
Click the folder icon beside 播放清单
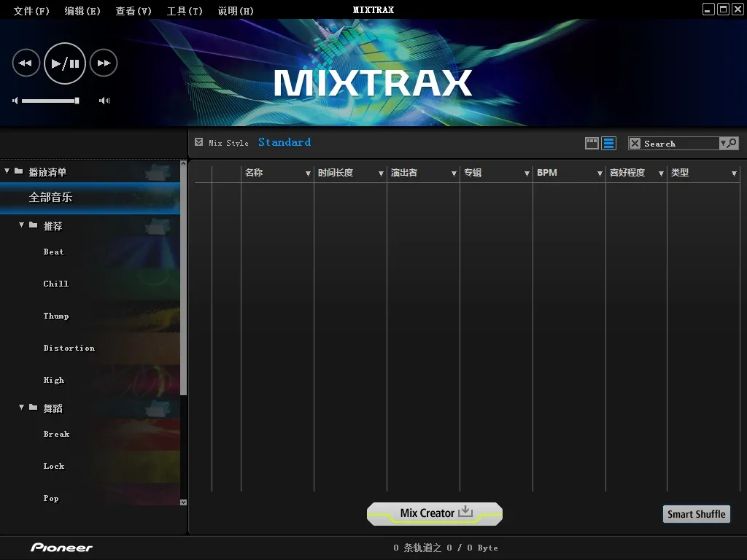18,171
